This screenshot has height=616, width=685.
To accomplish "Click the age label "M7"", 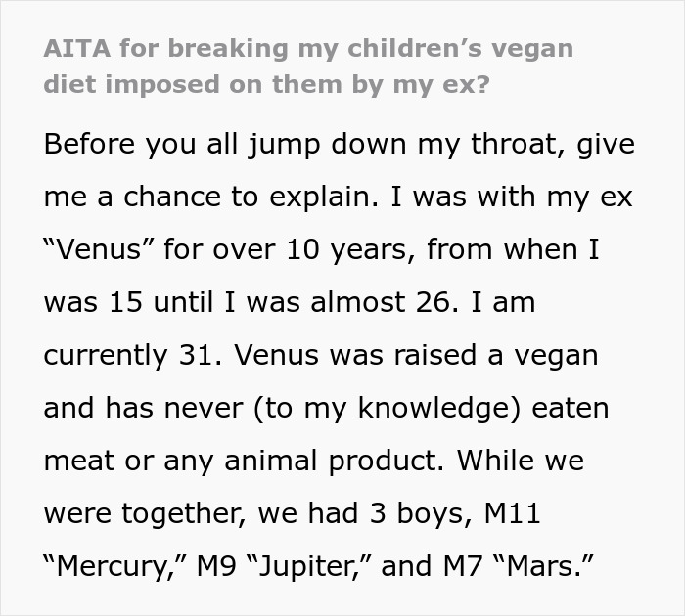I will point(463,566).
